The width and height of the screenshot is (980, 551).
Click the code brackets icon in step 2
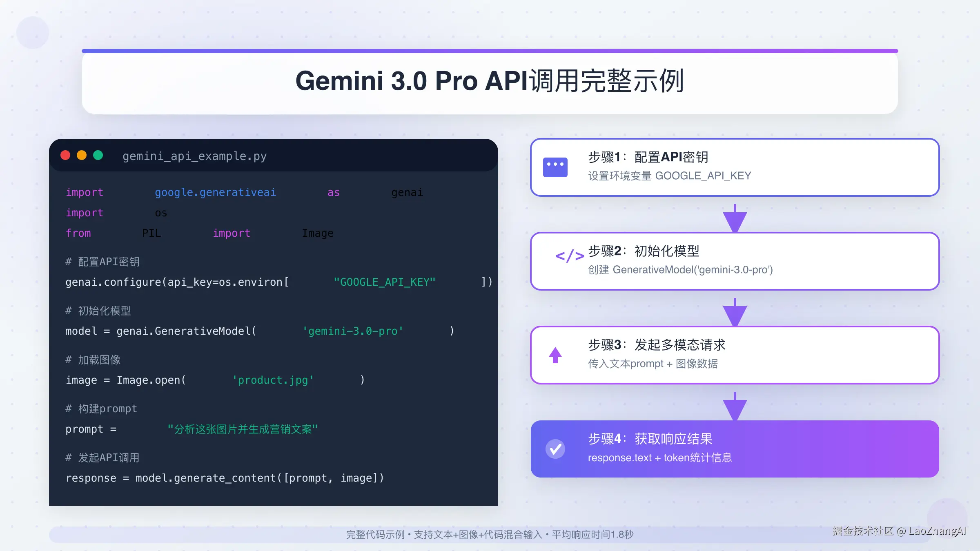570,256
